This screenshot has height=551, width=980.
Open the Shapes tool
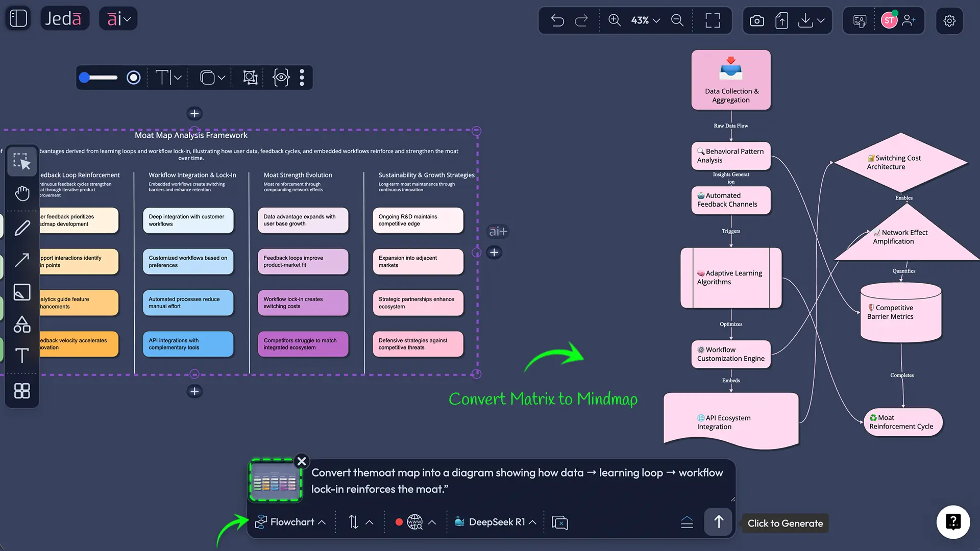(22, 324)
